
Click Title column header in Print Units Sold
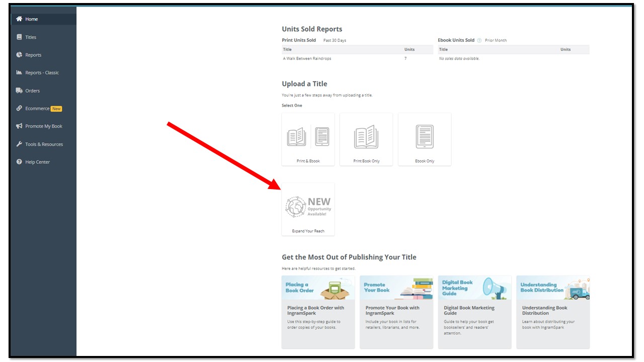[287, 49]
